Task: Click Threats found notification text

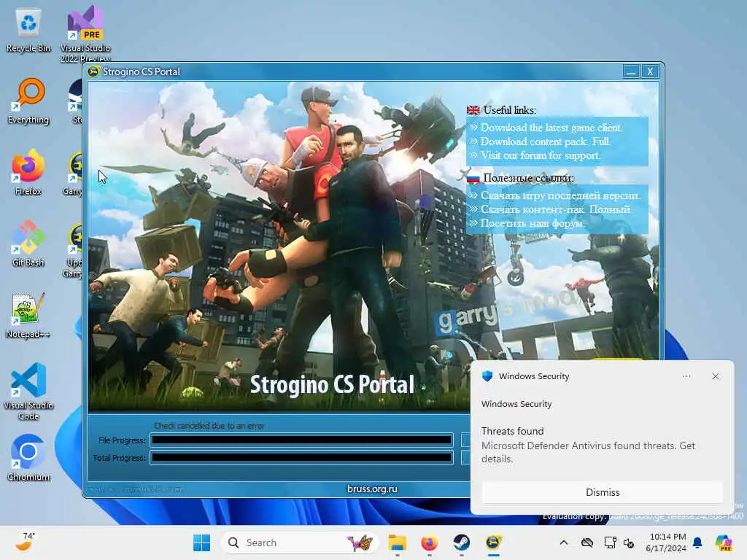Action: (512, 431)
